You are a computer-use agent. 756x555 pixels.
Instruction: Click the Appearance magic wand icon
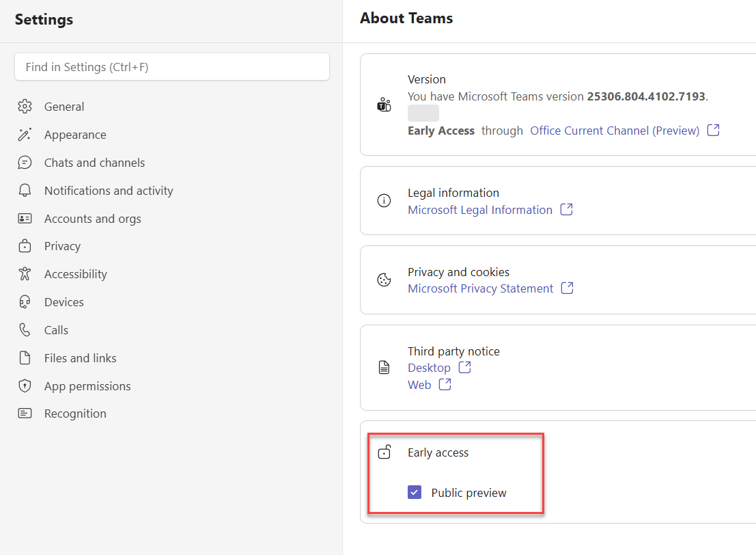pos(25,135)
